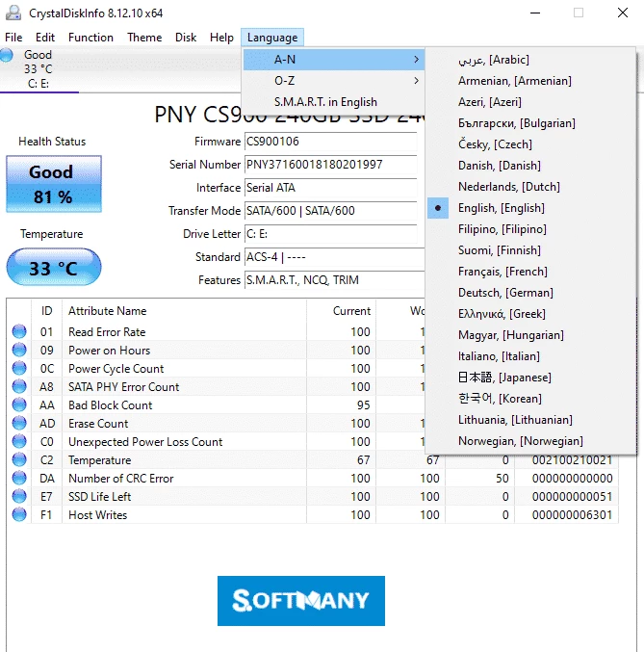Expand the A-N language submenu
Image resolution: width=644 pixels, height=652 pixels.
[x=333, y=60]
